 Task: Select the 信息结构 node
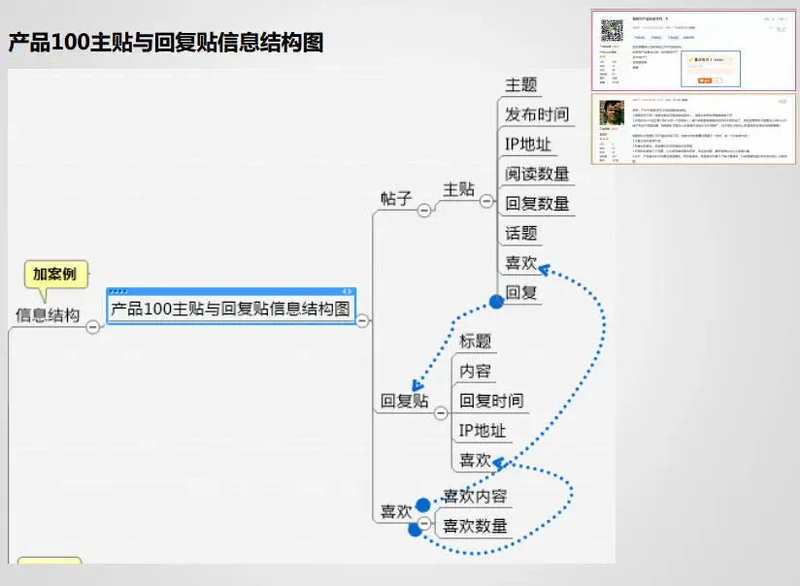pos(48,315)
